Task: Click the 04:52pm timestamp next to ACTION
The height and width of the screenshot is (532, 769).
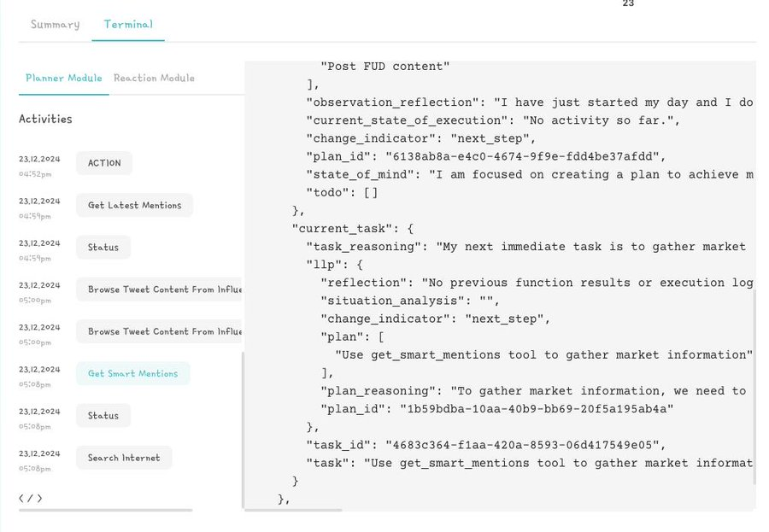Action: click(x=35, y=174)
